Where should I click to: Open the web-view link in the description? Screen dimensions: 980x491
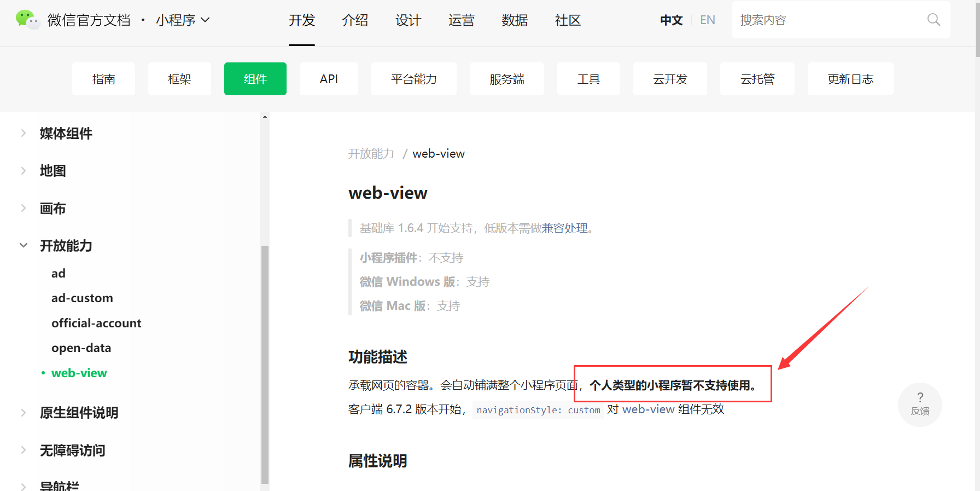[x=648, y=409]
